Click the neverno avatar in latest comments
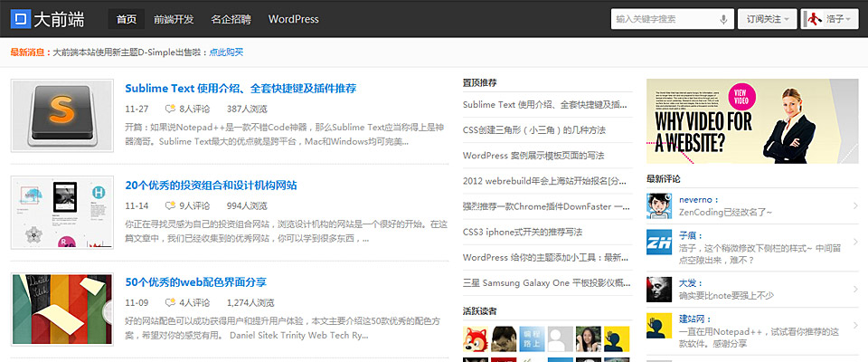Image resolution: width=868 pixels, height=362 pixels. click(x=659, y=206)
